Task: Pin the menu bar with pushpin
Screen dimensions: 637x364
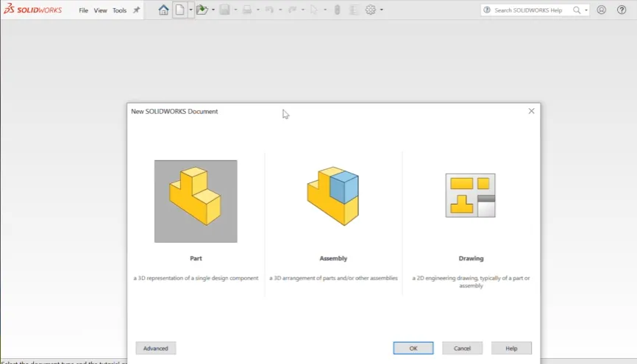Action: click(137, 10)
